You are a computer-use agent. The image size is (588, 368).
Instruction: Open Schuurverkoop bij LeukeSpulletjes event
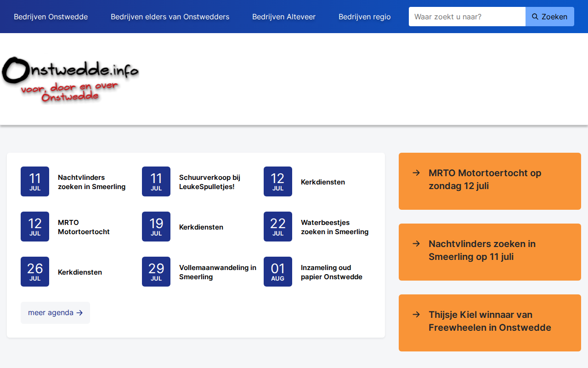tap(210, 182)
